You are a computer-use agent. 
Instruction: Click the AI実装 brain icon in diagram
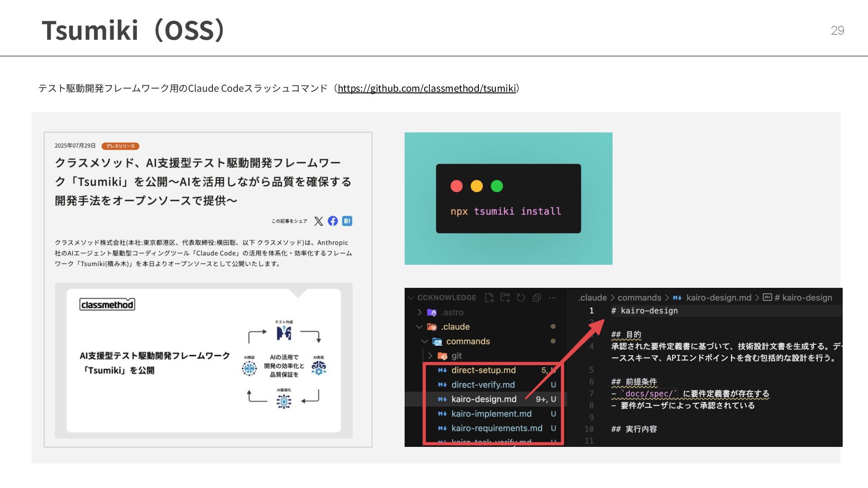(x=319, y=368)
